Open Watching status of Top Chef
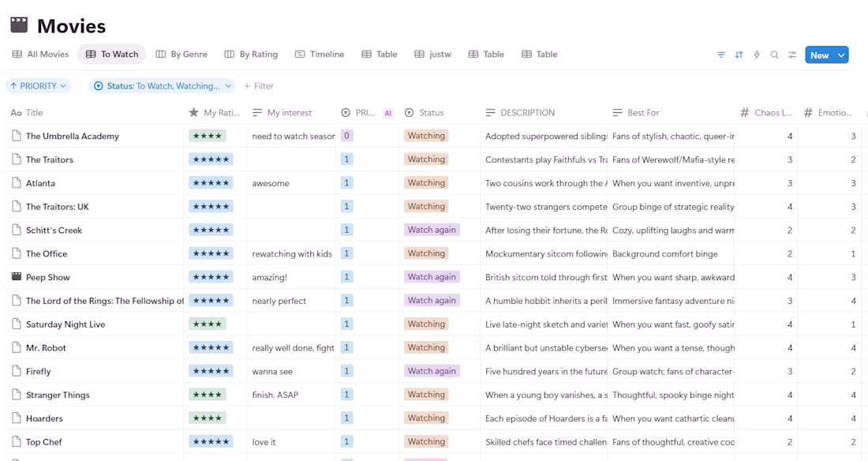The height and width of the screenshot is (461, 868). [x=426, y=441]
